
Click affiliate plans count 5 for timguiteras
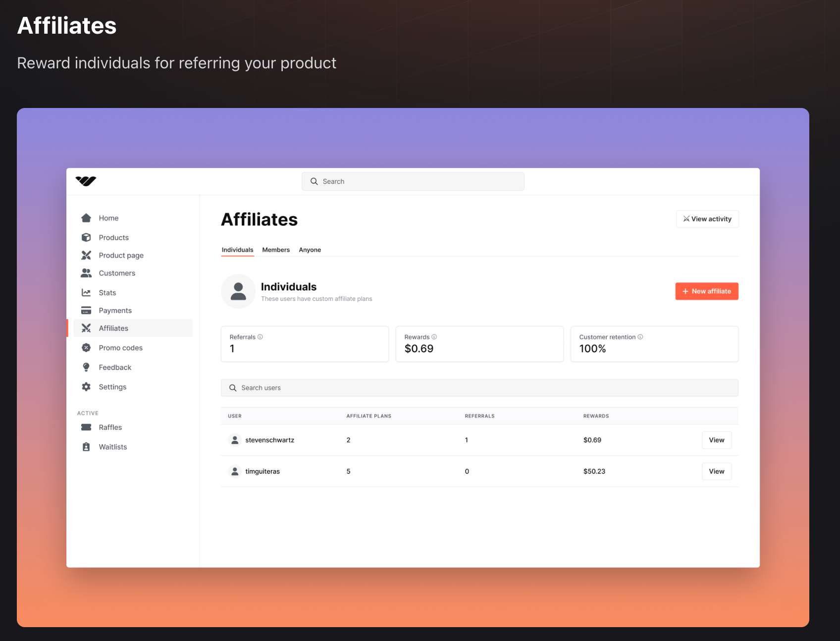tap(348, 471)
